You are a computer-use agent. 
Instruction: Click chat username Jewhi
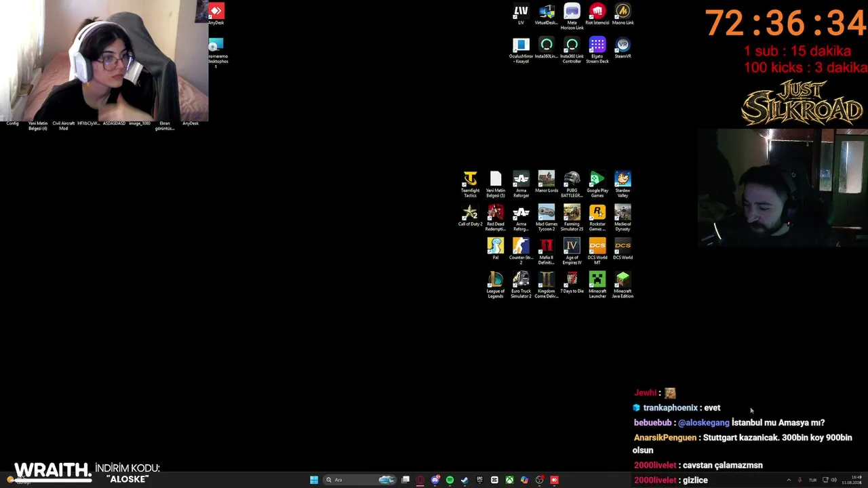click(645, 393)
